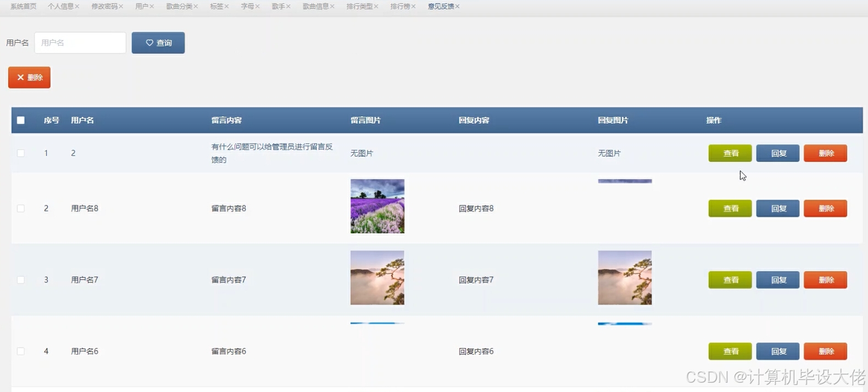Image resolution: width=868 pixels, height=392 pixels.
Task: Close the 用户 tab with its ×
Action: click(152, 7)
